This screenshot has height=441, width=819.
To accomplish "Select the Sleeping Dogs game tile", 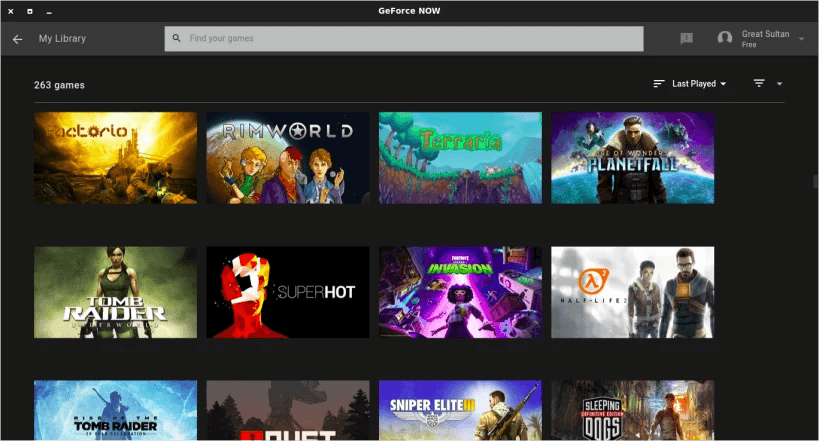I will 633,410.
